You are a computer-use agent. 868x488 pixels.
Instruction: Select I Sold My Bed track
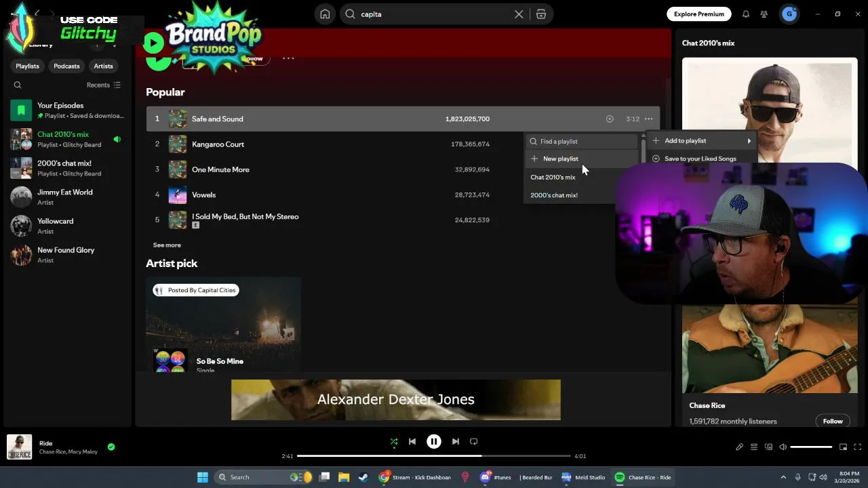(x=403, y=220)
